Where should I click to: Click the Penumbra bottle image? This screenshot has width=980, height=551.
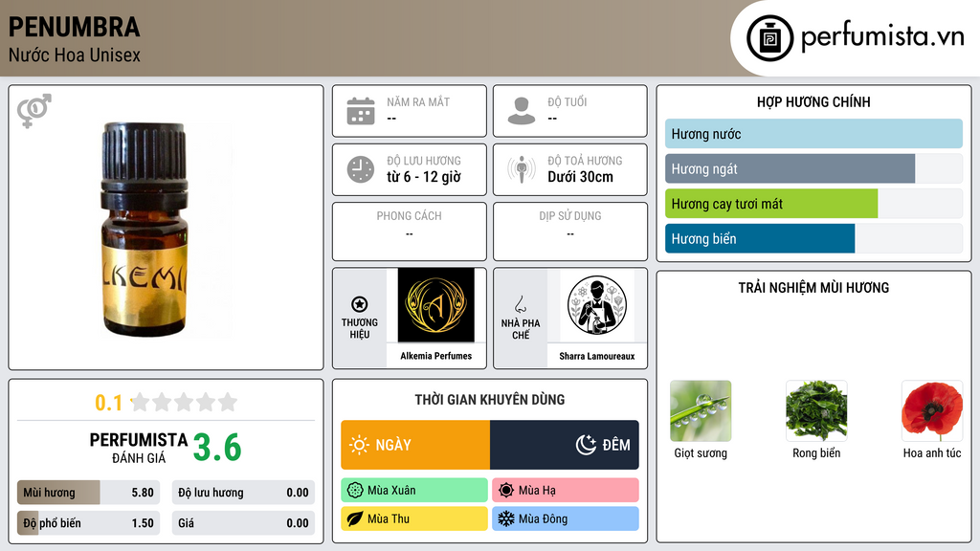(x=145, y=230)
